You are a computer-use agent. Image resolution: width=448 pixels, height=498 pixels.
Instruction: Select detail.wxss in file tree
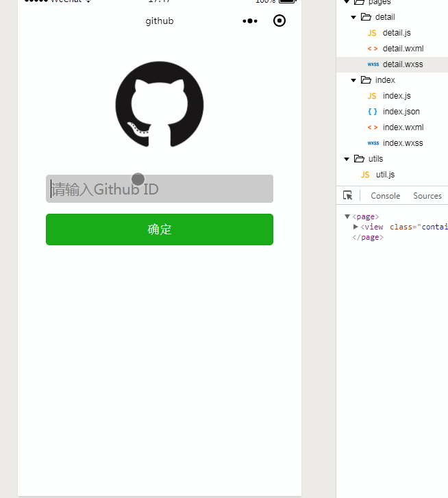click(392, 64)
